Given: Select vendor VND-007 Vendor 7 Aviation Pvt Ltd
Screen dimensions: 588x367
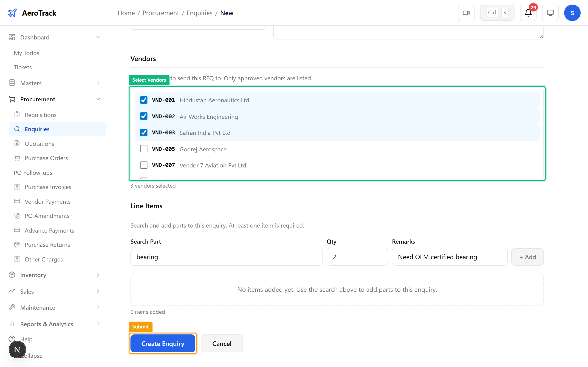Looking at the screenshot, I should (144, 165).
